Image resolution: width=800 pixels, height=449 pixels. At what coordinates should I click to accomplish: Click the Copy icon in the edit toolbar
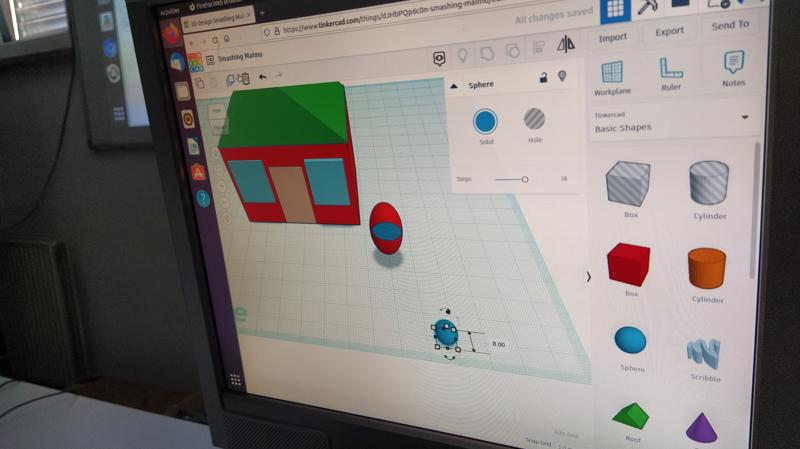199,83
